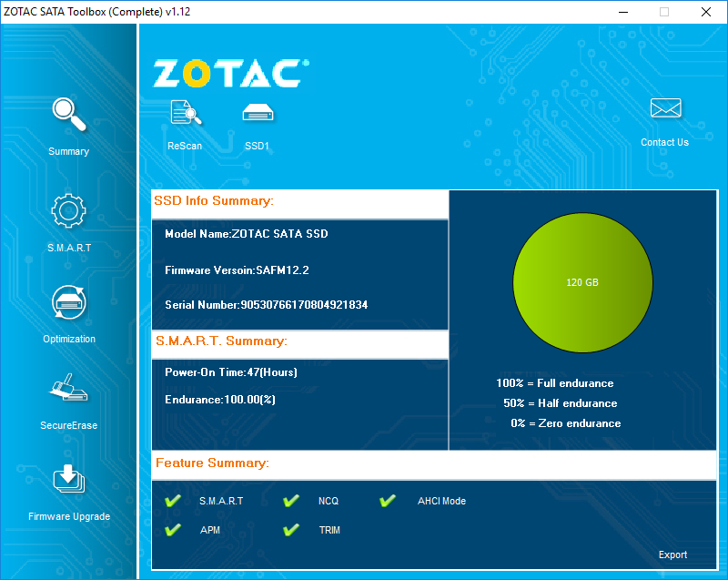Click the TRIM feature checkmark
Screen dimensions: 728x580
[x=291, y=530]
